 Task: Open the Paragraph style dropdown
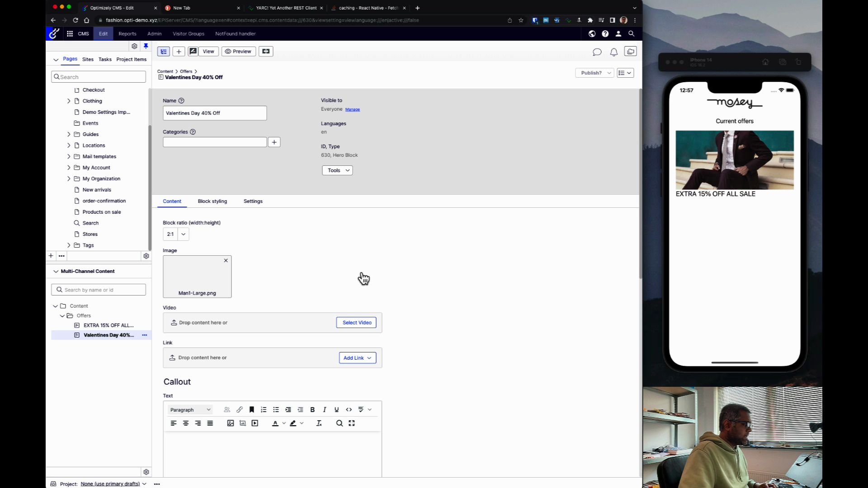(190, 409)
